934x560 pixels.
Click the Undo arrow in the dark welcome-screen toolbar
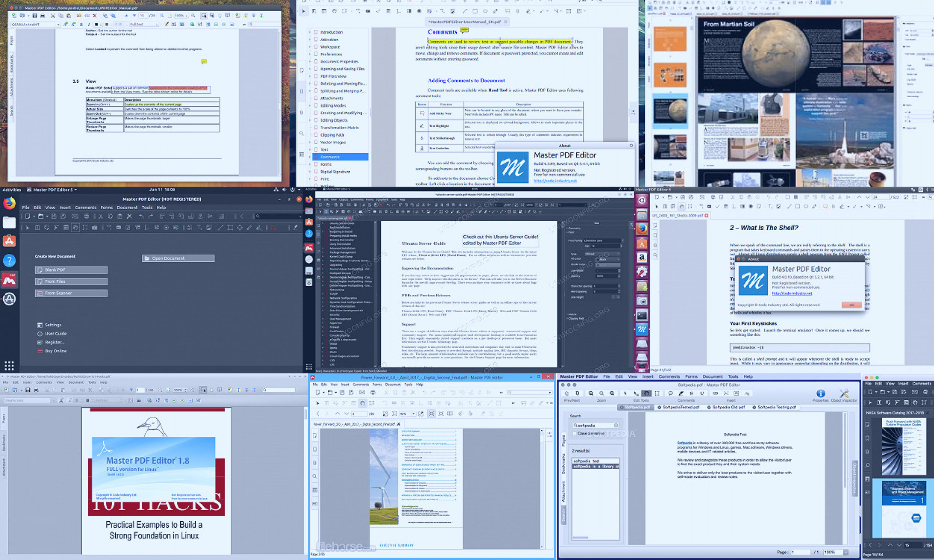point(141,216)
